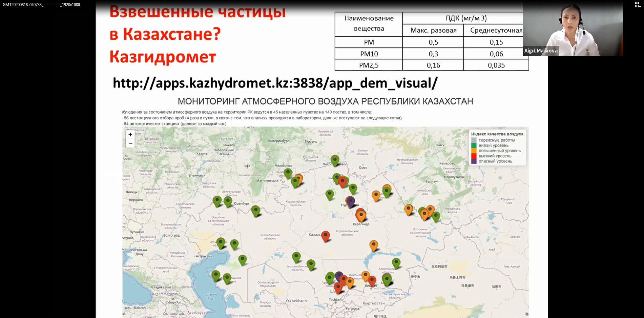Click the green 'низкий уровень' legend swatch
This screenshot has width=644, height=318.
tap(474, 145)
